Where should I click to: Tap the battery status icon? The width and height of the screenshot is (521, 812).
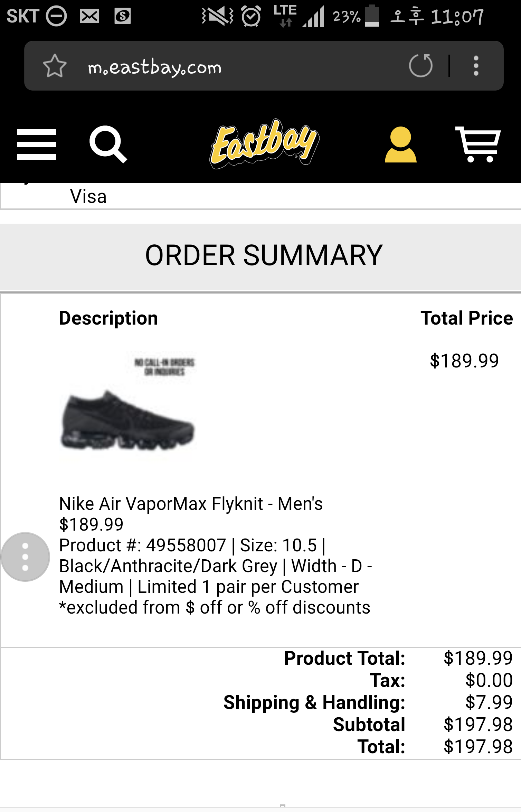pos(372,16)
